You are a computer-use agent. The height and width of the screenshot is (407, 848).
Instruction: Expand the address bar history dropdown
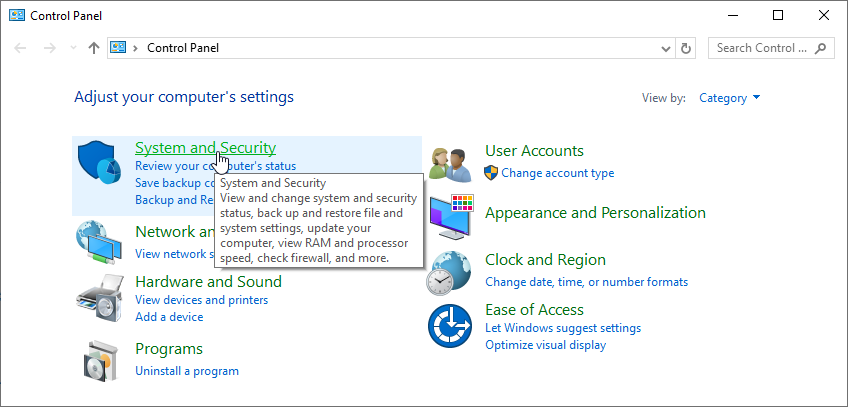tap(666, 49)
